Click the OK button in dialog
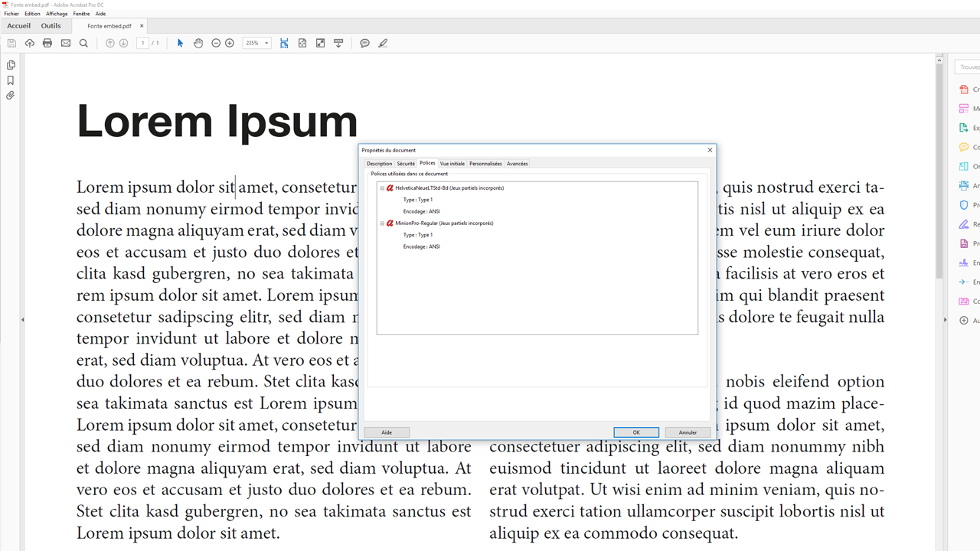This screenshot has height=551, width=980. (x=636, y=432)
